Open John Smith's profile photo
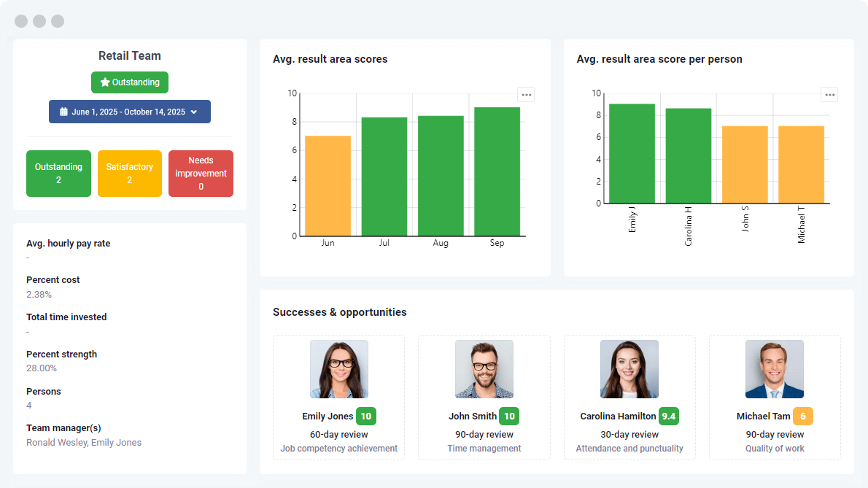Viewport: 868px width, 488px height. point(484,369)
